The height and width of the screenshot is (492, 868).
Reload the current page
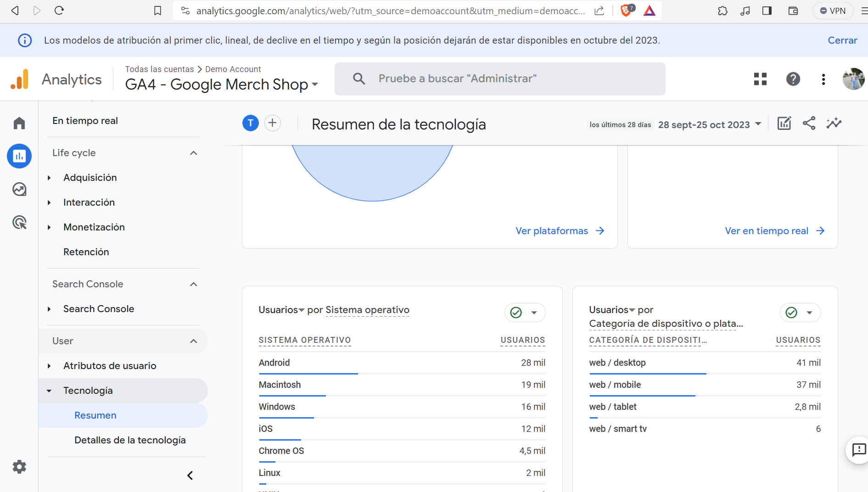(59, 11)
